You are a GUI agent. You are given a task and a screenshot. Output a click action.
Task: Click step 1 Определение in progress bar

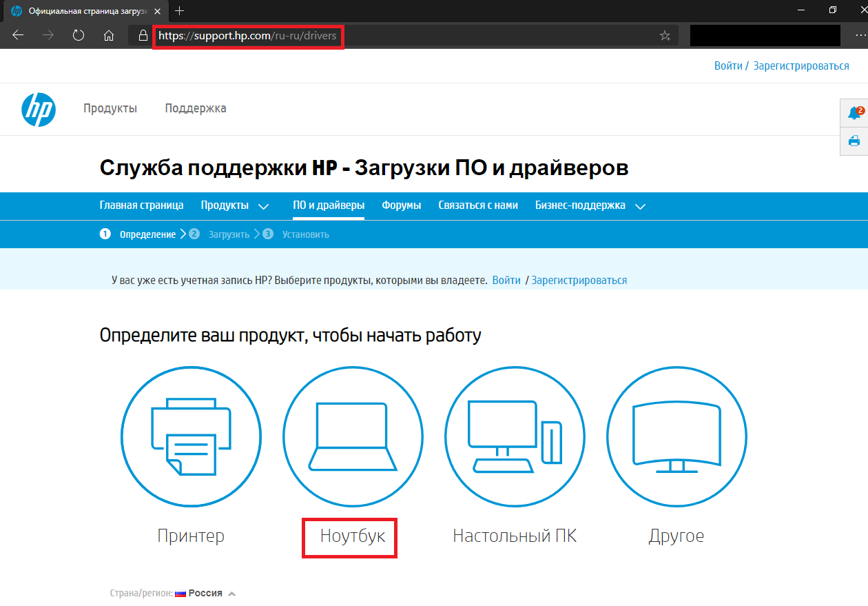click(138, 234)
